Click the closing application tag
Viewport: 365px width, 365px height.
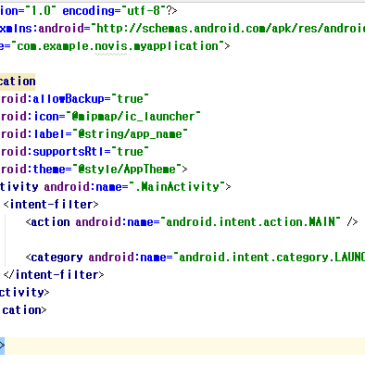point(24,310)
